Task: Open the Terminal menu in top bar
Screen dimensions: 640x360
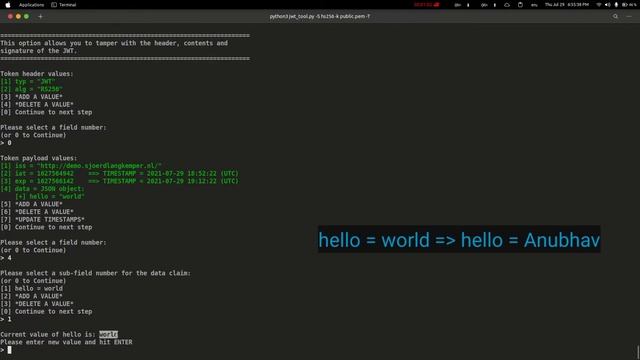Action: tap(64, 5)
